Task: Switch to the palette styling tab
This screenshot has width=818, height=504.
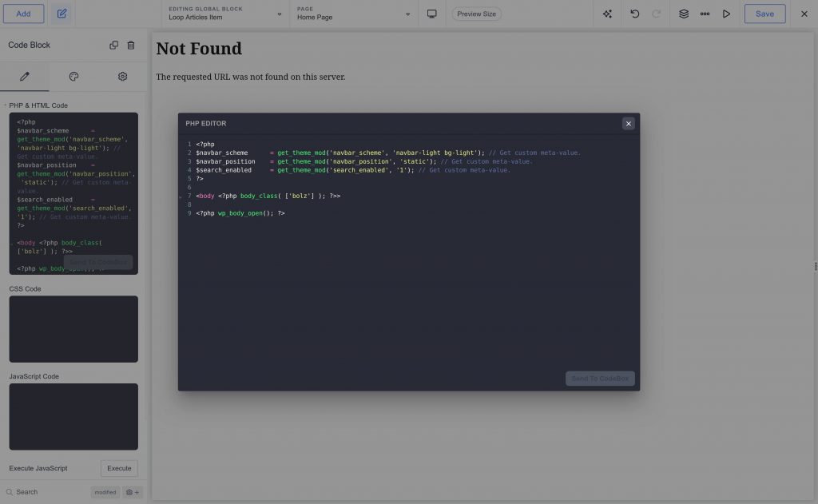Action: pyautogui.click(x=73, y=76)
